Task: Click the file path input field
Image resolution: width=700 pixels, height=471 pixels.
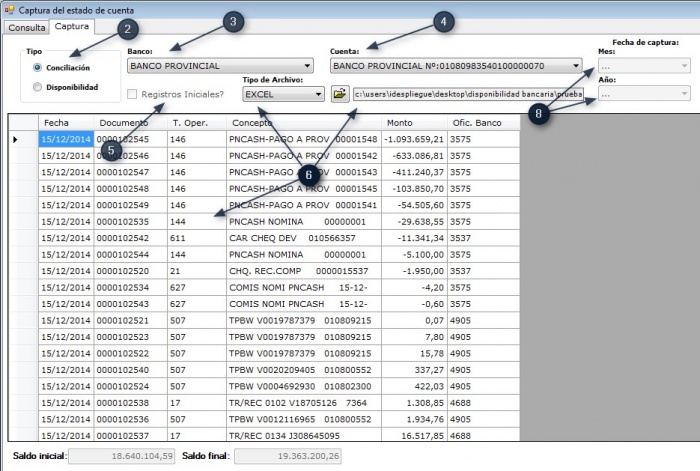Action: (468, 94)
